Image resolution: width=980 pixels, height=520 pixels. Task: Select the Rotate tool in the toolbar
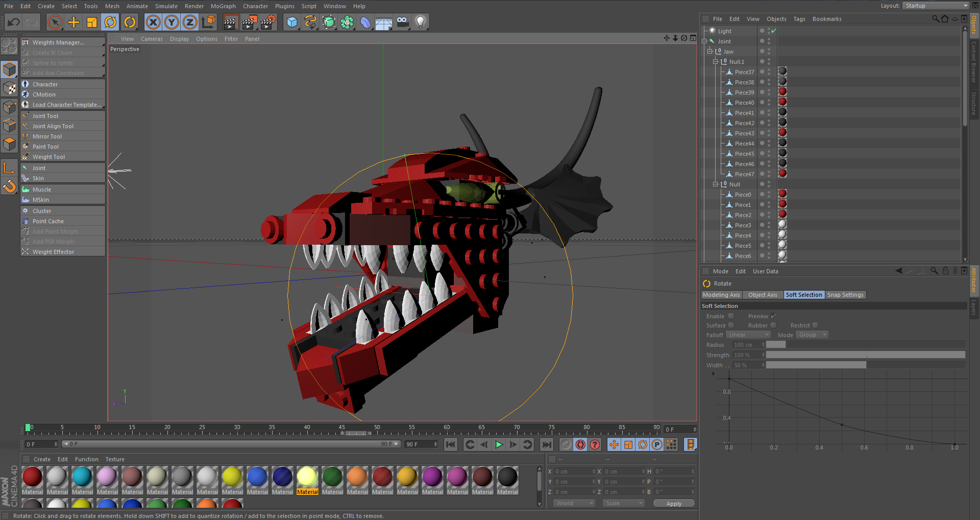[x=111, y=22]
